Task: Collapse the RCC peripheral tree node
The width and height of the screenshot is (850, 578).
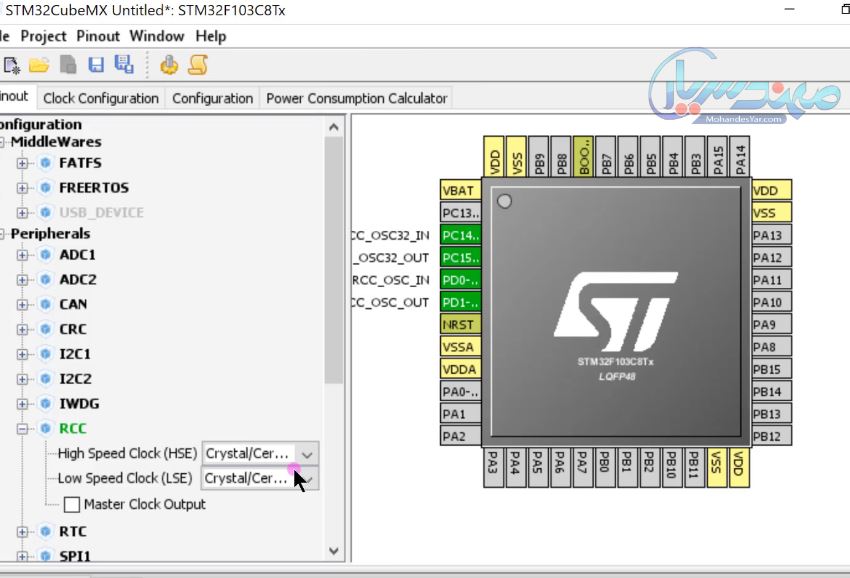Action: [22, 428]
